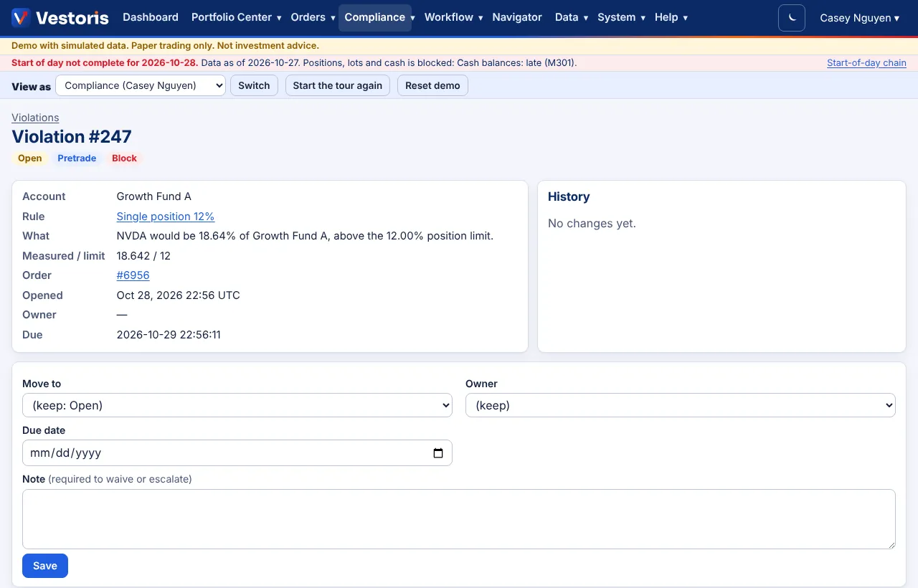918x588 pixels.
Task: Go back to Violations list
Action: (x=35, y=118)
